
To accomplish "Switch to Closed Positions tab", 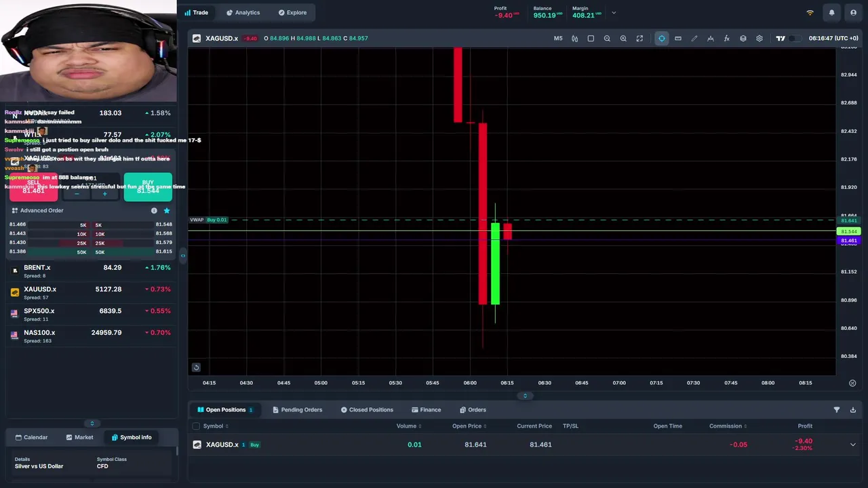I will [x=367, y=410].
